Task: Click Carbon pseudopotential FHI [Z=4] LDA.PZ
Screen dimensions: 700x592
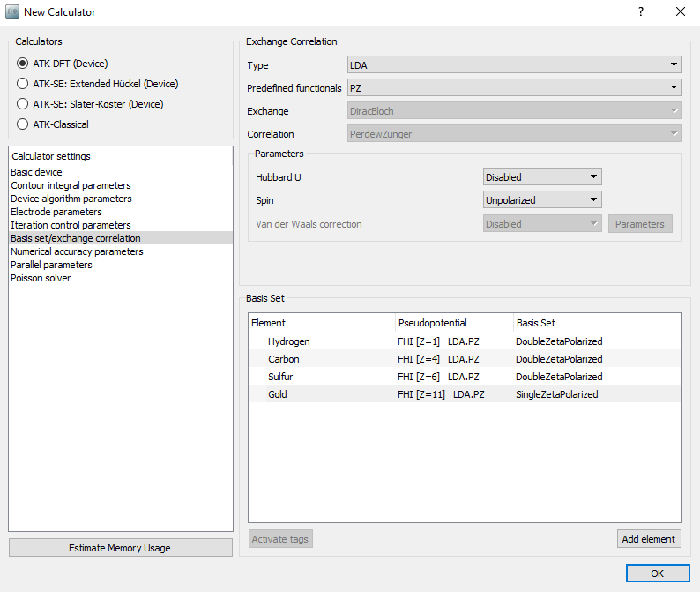Action: click(438, 359)
